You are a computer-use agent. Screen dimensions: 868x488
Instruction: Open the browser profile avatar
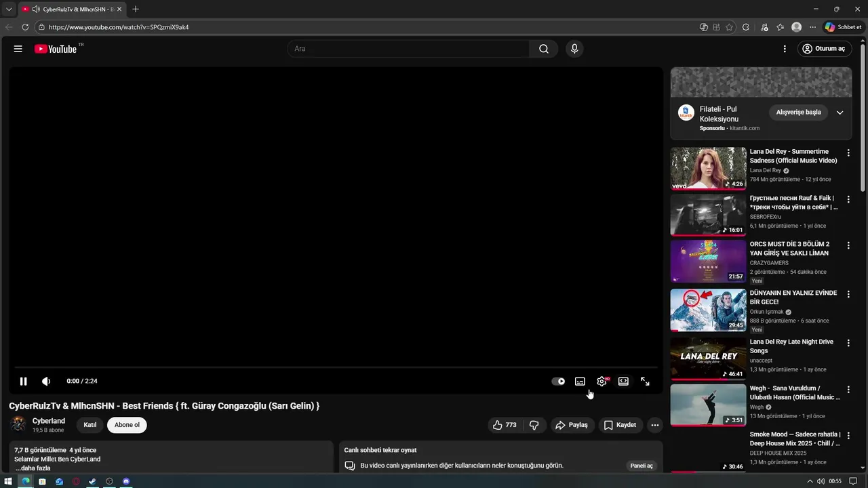point(797,27)
